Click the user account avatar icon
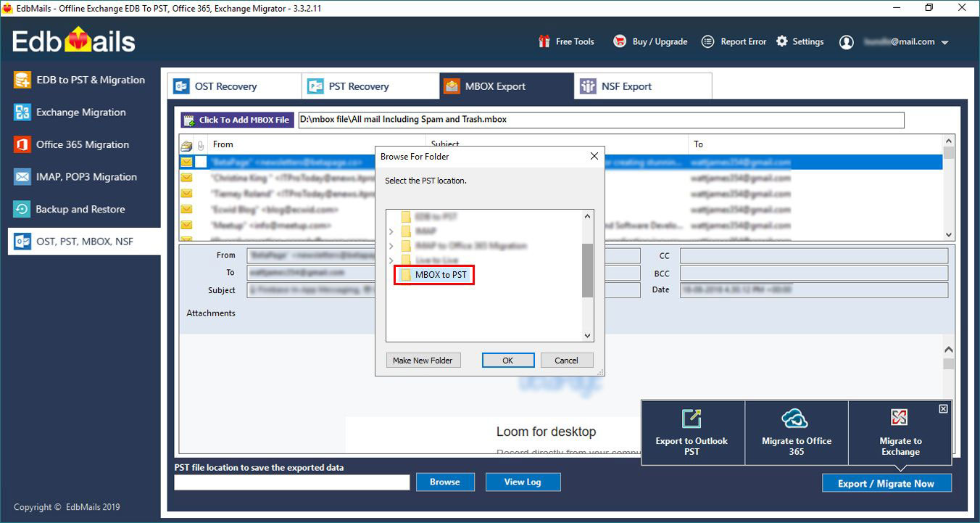Screen dimensions: 980x523 [x=846, y=42]
